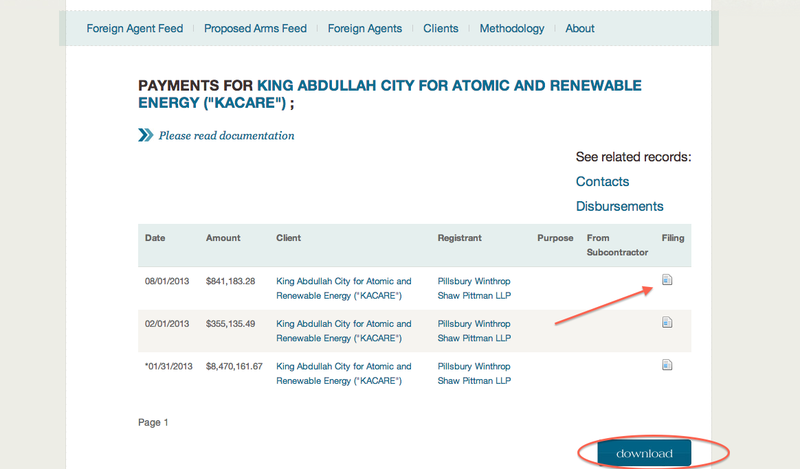The width and height of the screenshot is (800, 469).
Task: Open client link in the 08/01/2013 row
Action: point(343,288)
